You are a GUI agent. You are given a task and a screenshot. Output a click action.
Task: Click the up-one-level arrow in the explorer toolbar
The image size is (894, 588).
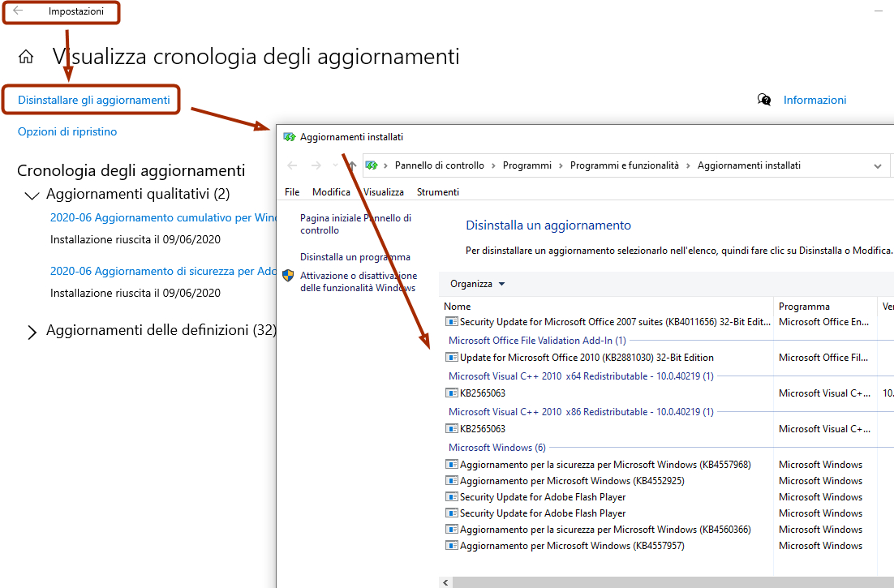tap(352, 165)
